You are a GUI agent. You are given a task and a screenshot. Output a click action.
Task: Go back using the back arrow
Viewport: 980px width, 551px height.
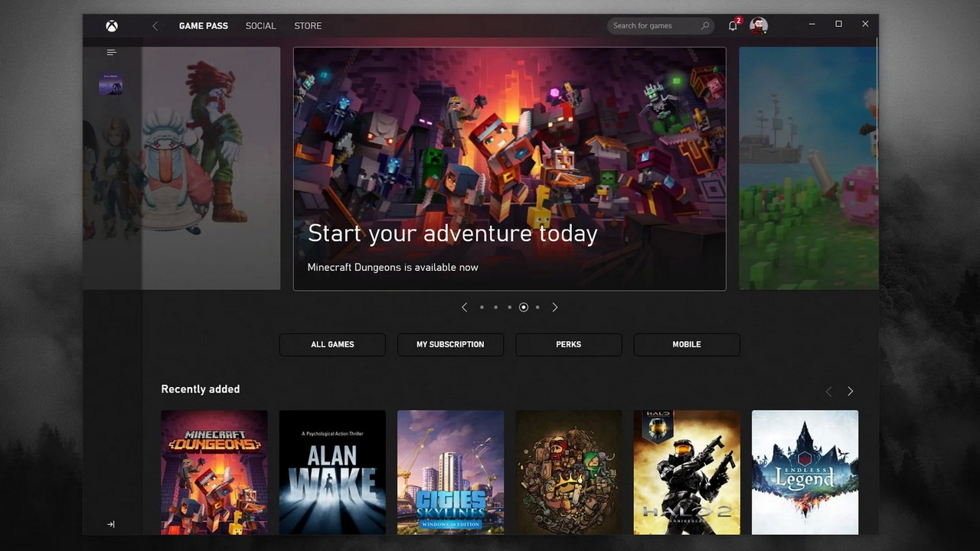click(x=155, y=26)
